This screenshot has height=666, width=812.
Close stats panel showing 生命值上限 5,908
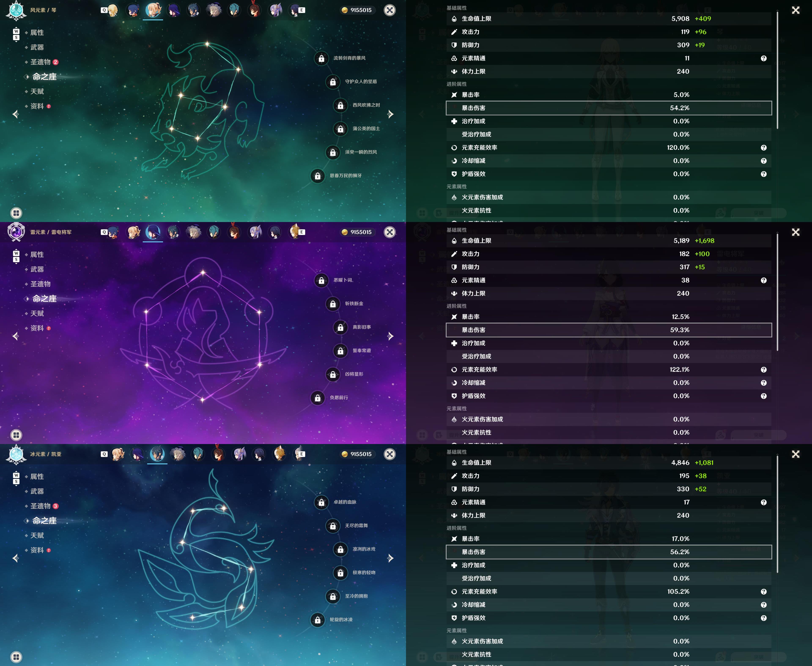(796, 10)
